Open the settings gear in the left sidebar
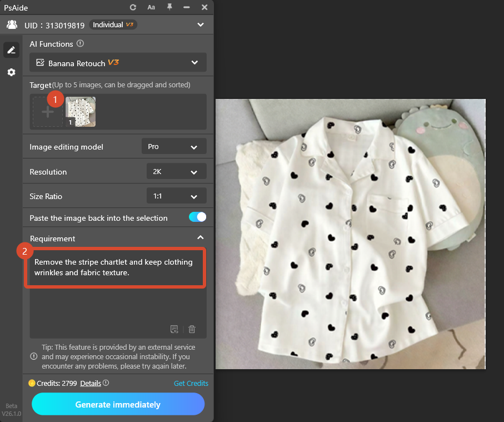The height and width of the screenshot is (422, 504). pos(11,72)
